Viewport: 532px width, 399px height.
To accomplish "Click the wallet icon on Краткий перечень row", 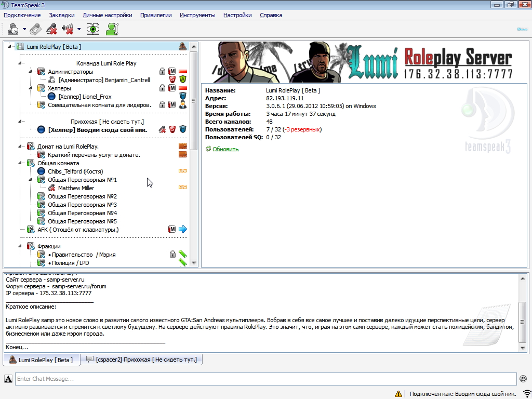I will 183,154.
